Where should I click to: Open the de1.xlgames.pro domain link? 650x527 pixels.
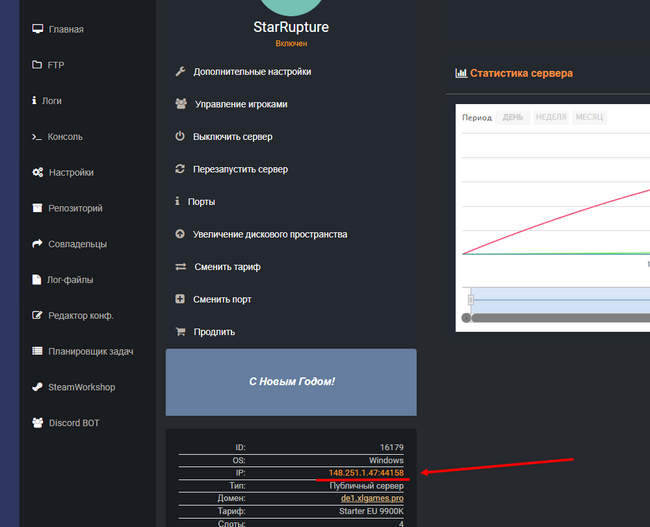click(x=372, y=497)
